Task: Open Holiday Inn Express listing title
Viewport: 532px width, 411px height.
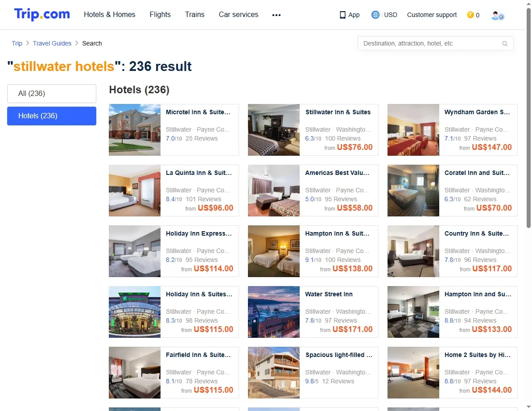Action: click(199, 233)
